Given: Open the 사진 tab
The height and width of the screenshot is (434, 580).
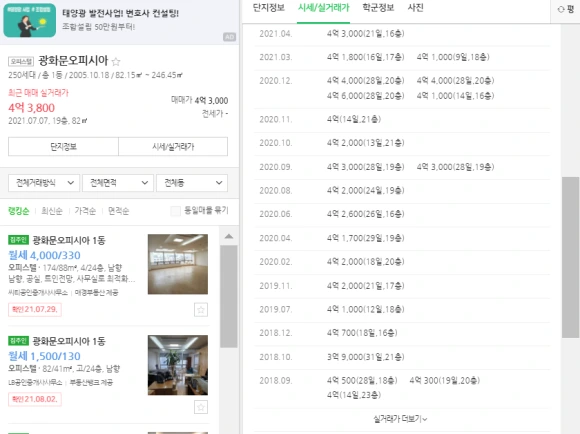Looking at the screenshot, I should click(415, 8).
